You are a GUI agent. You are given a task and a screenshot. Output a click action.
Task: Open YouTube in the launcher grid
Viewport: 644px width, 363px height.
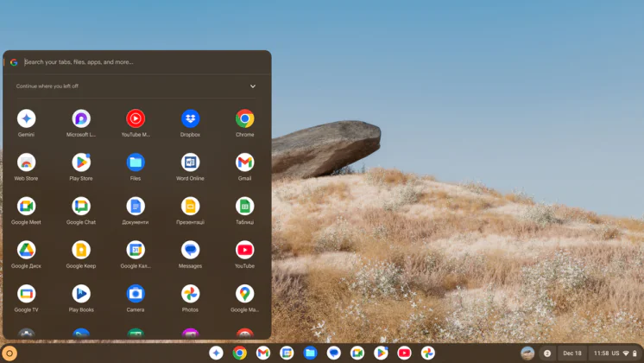tap(245, 250)
